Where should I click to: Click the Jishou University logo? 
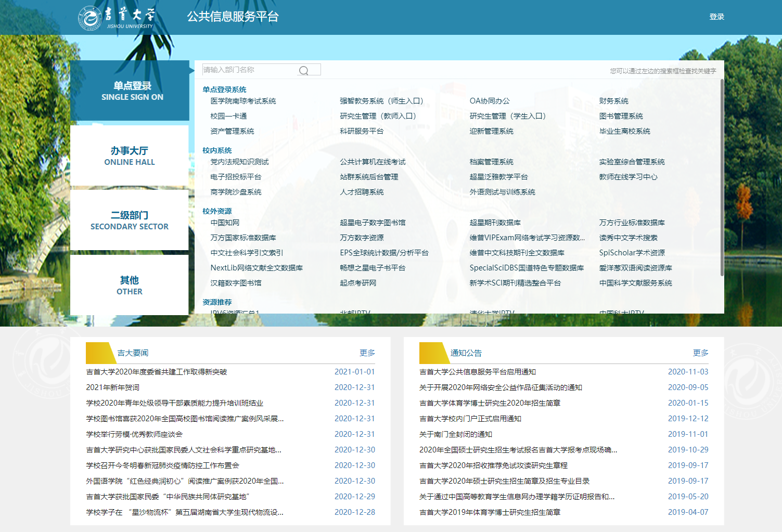point(117,18)
